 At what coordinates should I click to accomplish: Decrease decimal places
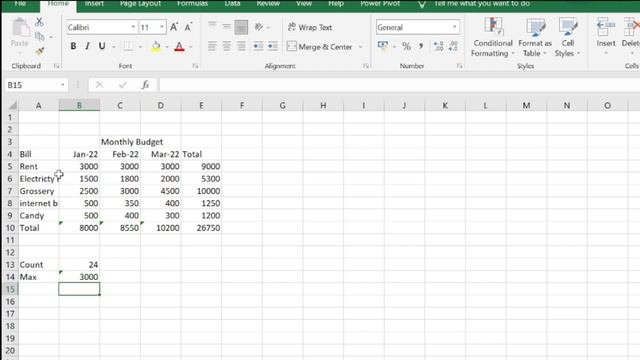pyautogui.click(x=453, y=46)
